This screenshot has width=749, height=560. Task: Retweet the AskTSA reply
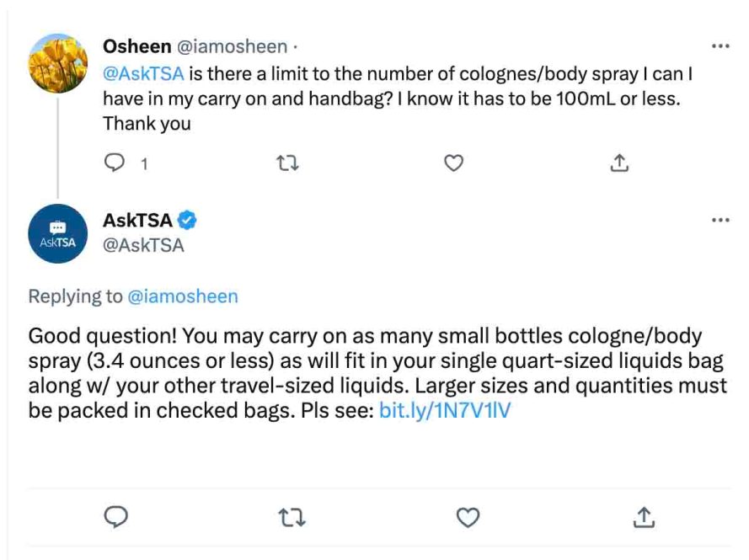click(x=292, y=517)
